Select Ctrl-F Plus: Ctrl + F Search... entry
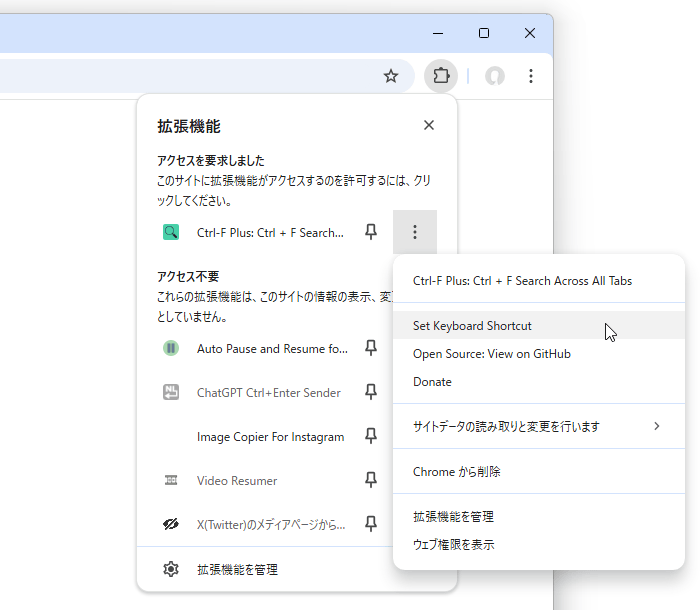 (x=270, y=233)
